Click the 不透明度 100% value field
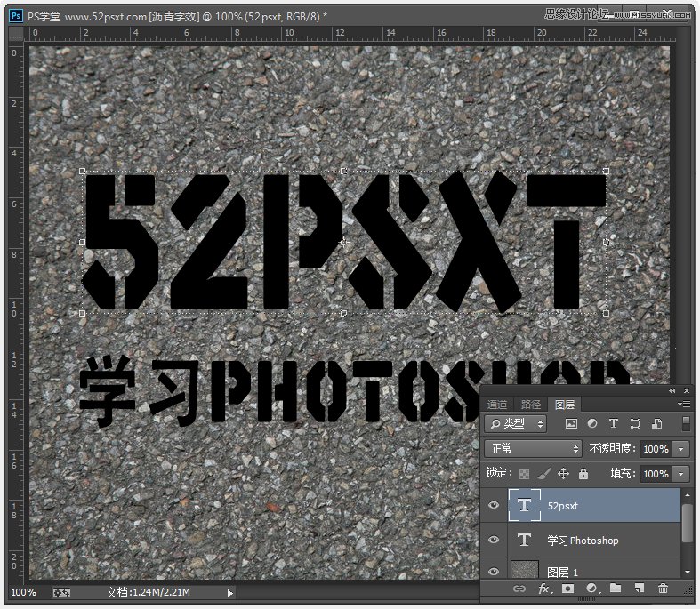The image size is (700, 609). pyautogui.click(x=656, y=449)
